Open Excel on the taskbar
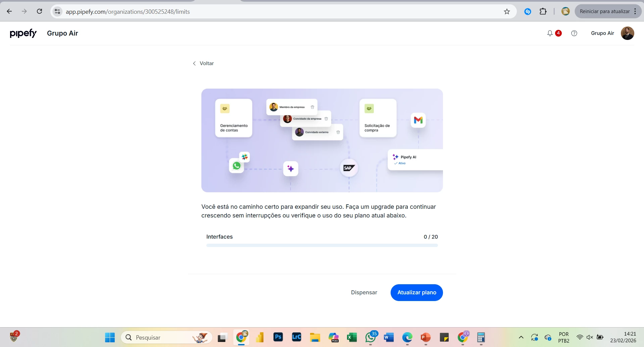The width and height of the screenshot is (644, 347). [352, 337]
